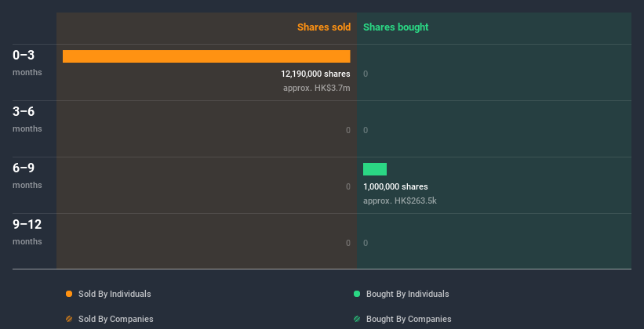Select the 3–6 months row label
644x329 pixels.
pyautogui.click(x=27, y=119)
